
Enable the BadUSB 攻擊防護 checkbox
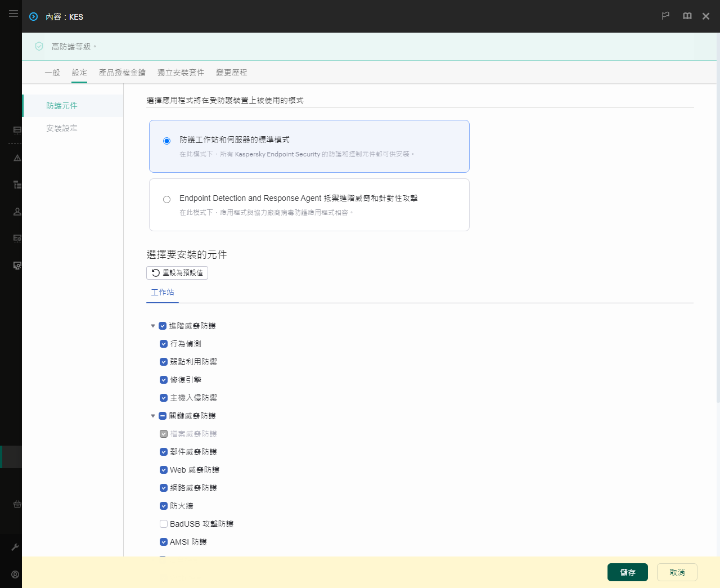tap(164, 524)
